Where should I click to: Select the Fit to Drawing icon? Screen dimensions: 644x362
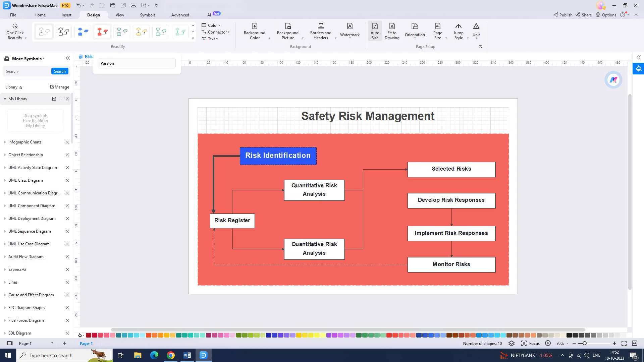(x=391, y=31)
